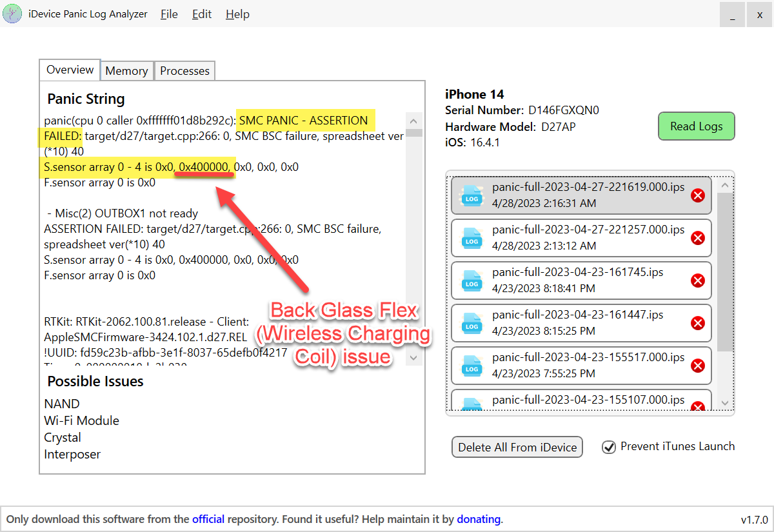Click the iOS version 16.4.1
Screen dimensions: 774x532
point(486,143)
